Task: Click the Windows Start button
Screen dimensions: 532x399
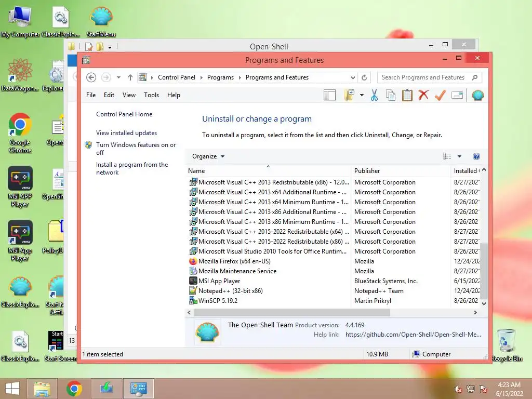Action: [x=12, y=389]
